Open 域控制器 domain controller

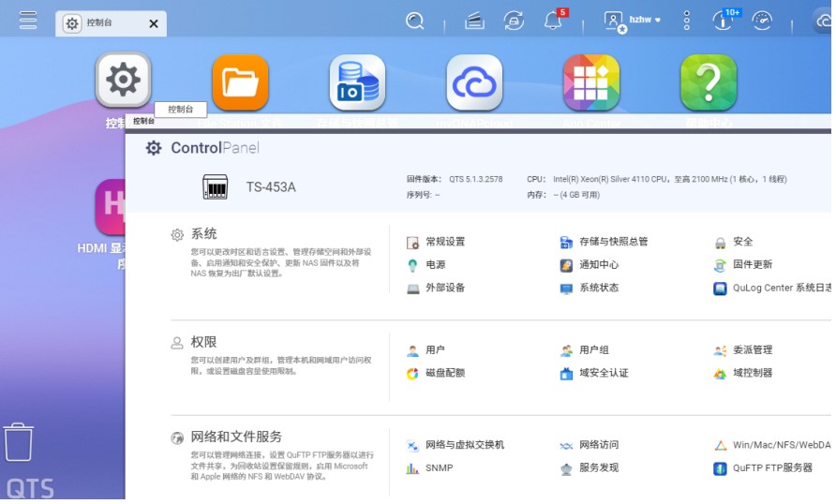[x=742, y=374]
